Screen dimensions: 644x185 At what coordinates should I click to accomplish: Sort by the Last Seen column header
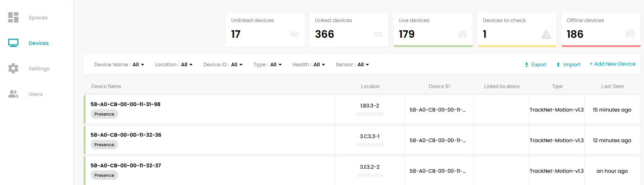pos(612,86)
